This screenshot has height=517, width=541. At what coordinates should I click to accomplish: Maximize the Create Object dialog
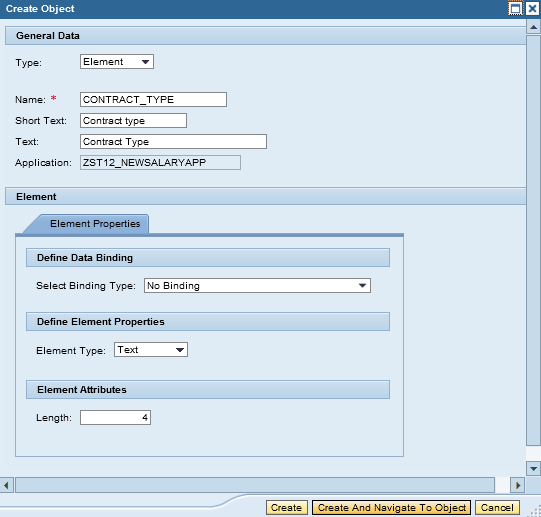pos(515,9)
